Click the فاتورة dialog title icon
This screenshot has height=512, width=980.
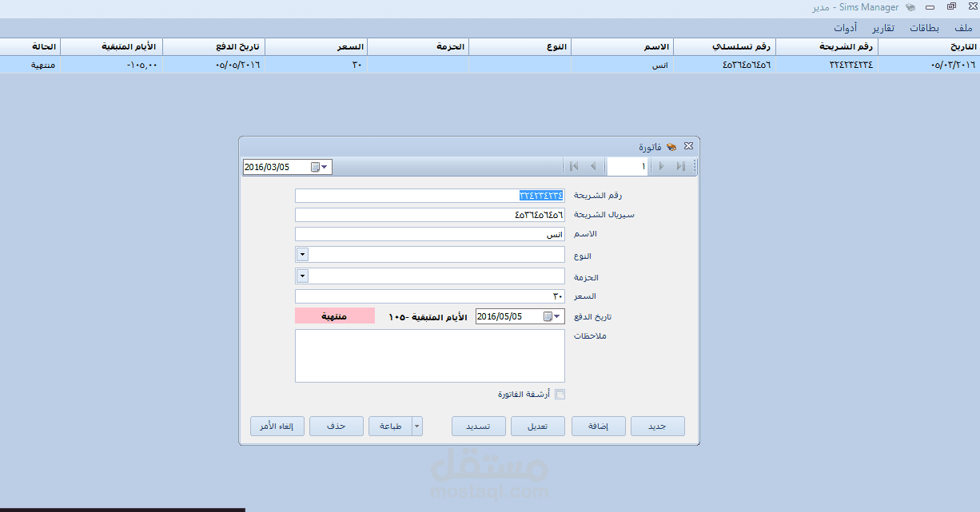pos(671,146)
